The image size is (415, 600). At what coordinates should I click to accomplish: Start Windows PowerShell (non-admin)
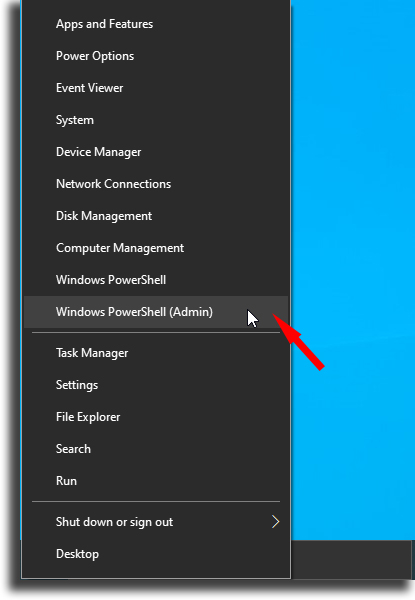156,280
